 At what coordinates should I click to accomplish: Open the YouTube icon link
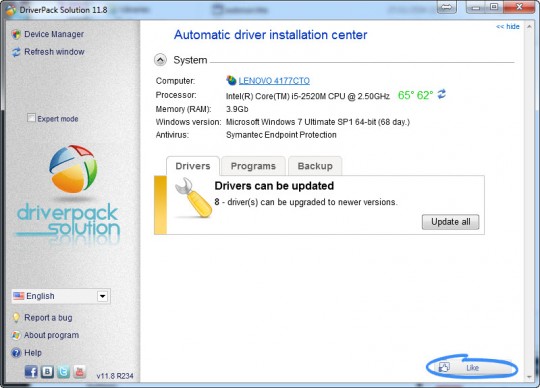(80, 371)
